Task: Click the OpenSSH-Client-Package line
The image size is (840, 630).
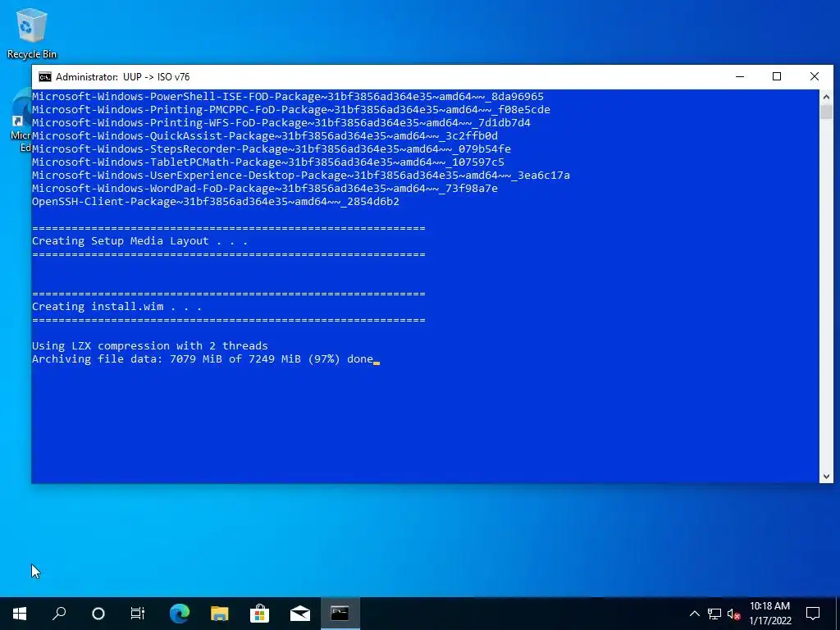Action: pos(216,202)
